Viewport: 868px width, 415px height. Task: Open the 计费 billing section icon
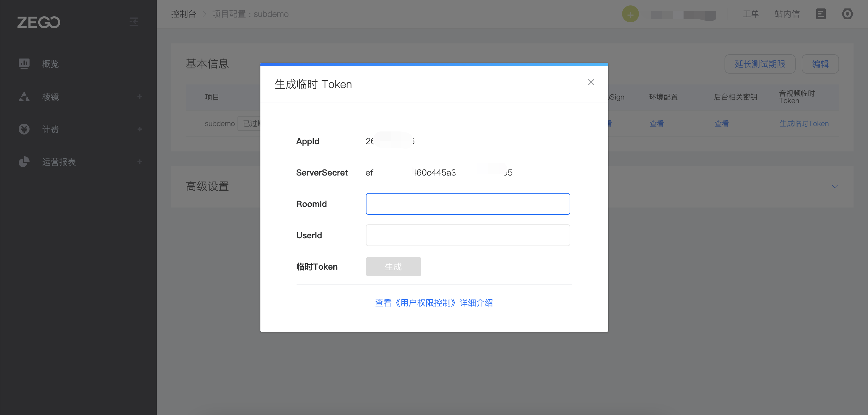(x=24, y=129)
